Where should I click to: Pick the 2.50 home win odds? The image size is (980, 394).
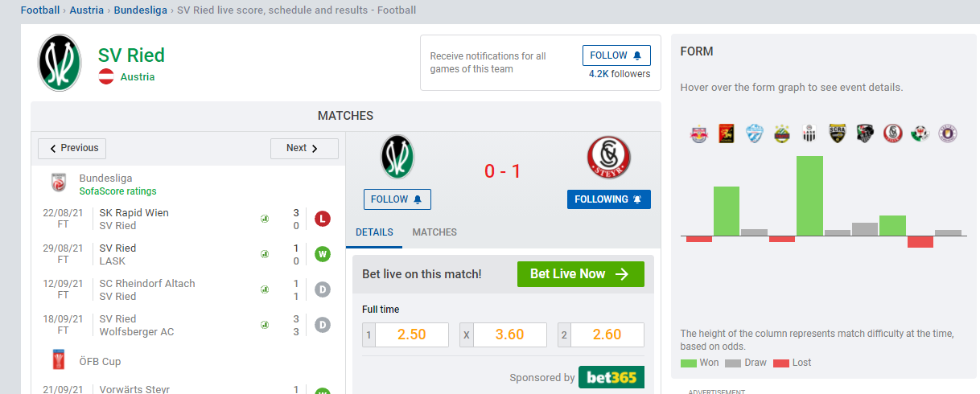406,334
